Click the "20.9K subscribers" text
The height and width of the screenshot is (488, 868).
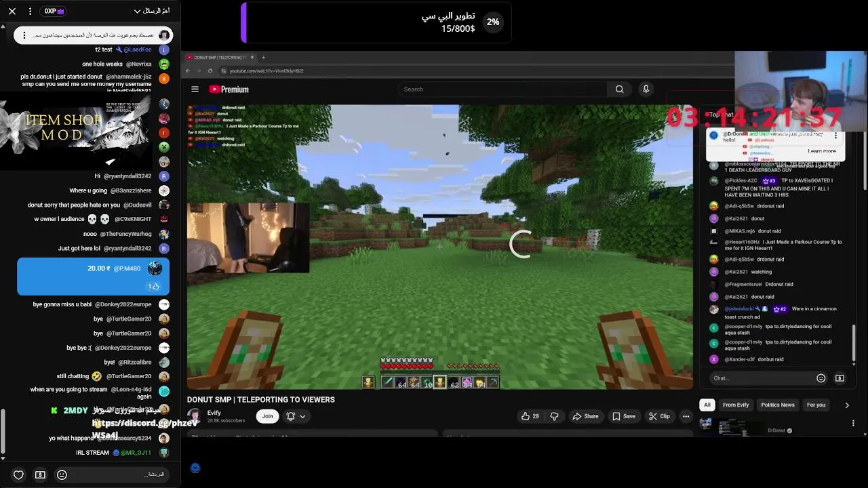tap(226, 421)
